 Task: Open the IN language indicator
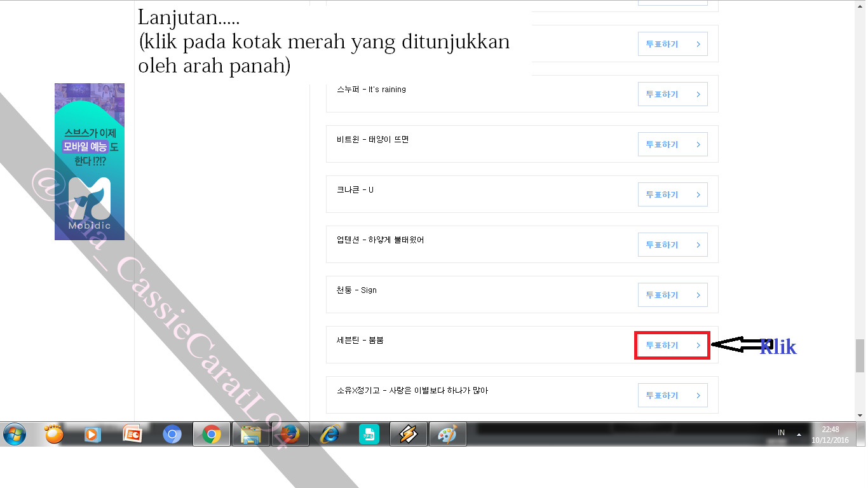pos(781,433)
